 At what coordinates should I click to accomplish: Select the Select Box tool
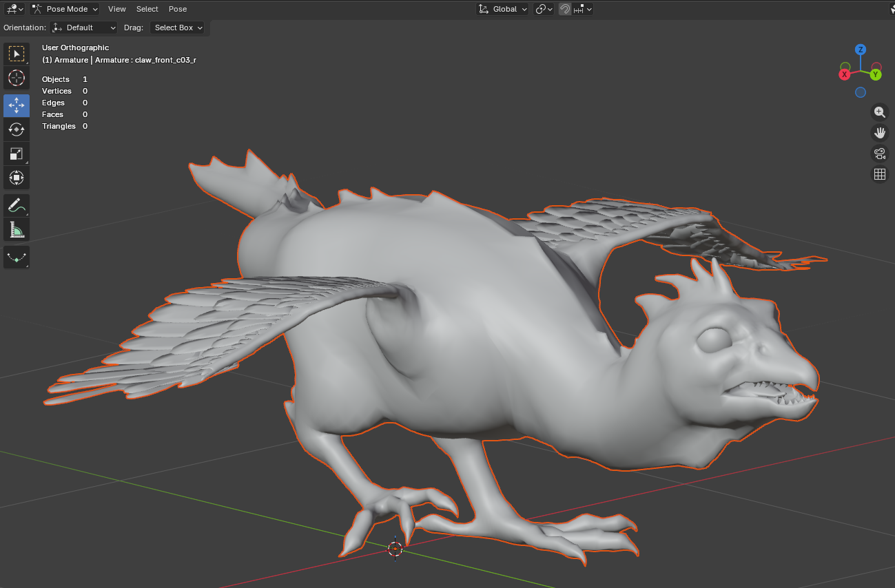point(17,54)
